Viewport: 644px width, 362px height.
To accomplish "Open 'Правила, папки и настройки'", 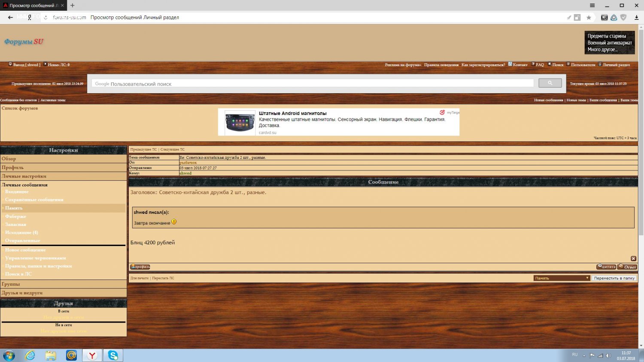I will point(39,266).
